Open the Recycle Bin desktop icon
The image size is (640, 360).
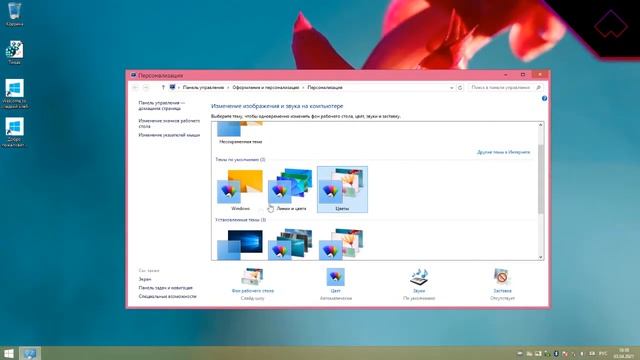point(14,13)
